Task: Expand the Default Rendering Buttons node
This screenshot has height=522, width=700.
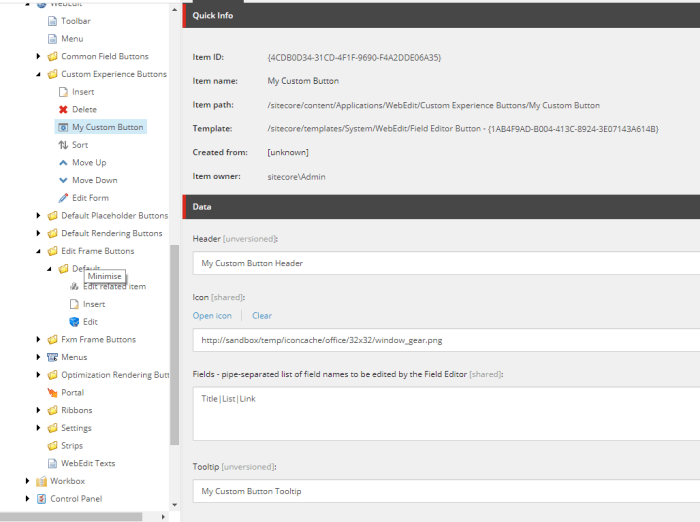Action: [x=38, y=233]
